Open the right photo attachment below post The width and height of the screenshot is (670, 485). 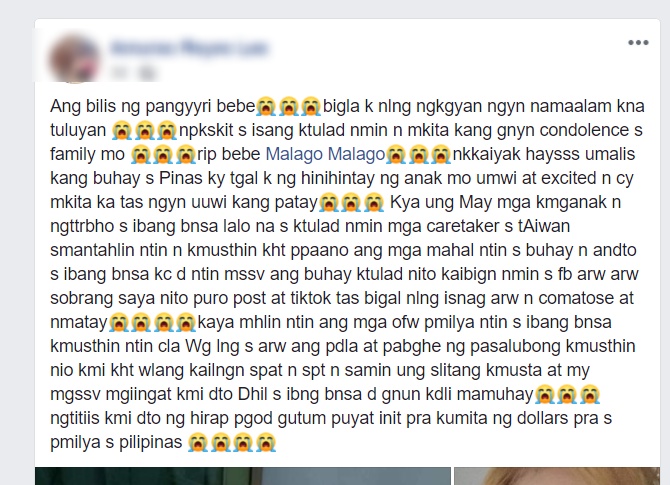coord(557,476)
